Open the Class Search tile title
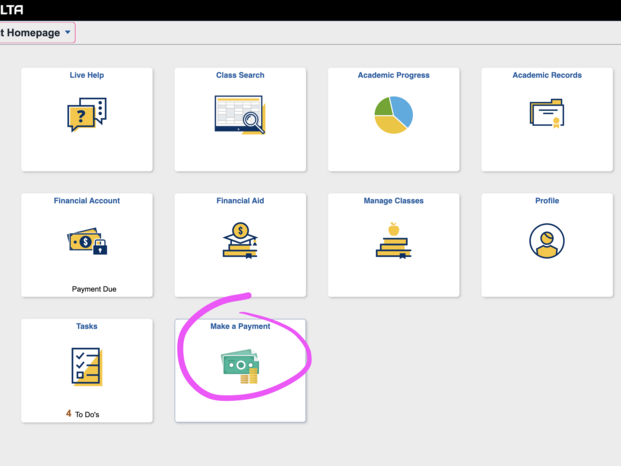Viewport: 621px width, 466px height. (x=240, y=75)
